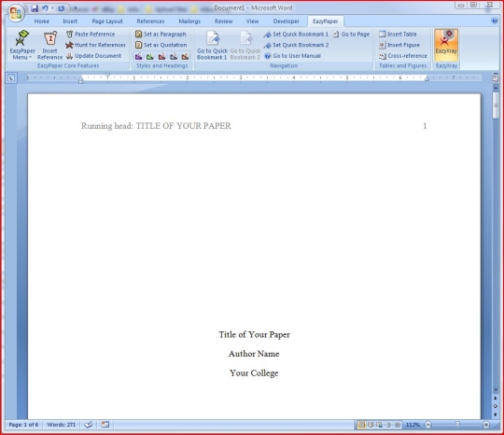
Task: Select Hunt for References
Action: [x=95, y=45]
